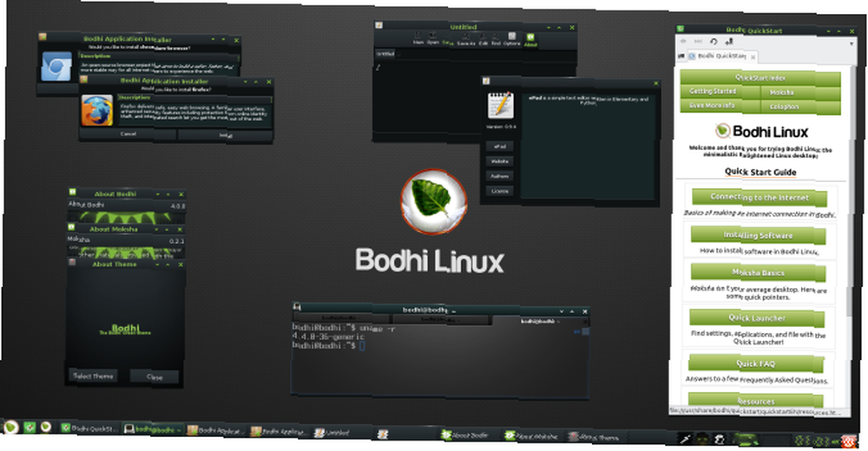Close the Bodhi QuickStart browser tab
The width and height of the screenshot is (868, 451).
coord(753,56)
